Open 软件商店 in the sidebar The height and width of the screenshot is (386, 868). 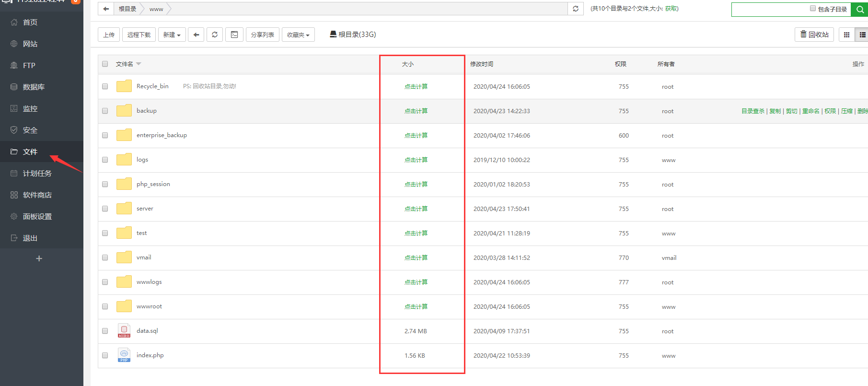pos(37,195)
